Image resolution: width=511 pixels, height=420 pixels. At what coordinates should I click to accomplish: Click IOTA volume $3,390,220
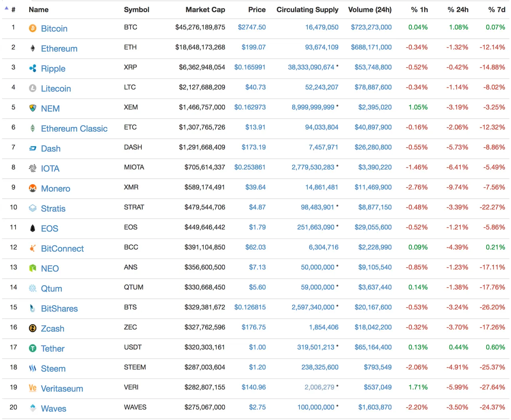tap(375, 167)
